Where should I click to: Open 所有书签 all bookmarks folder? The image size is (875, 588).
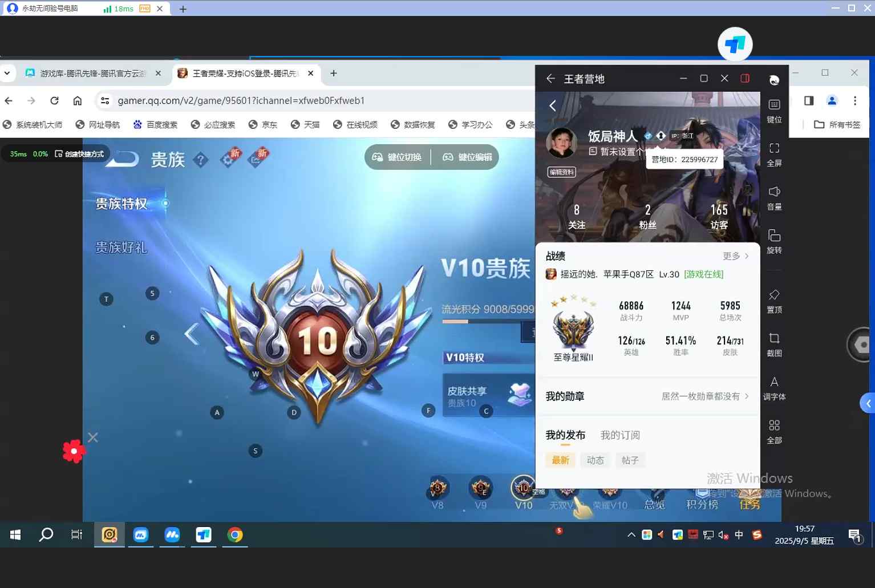[x=837, y=124]
